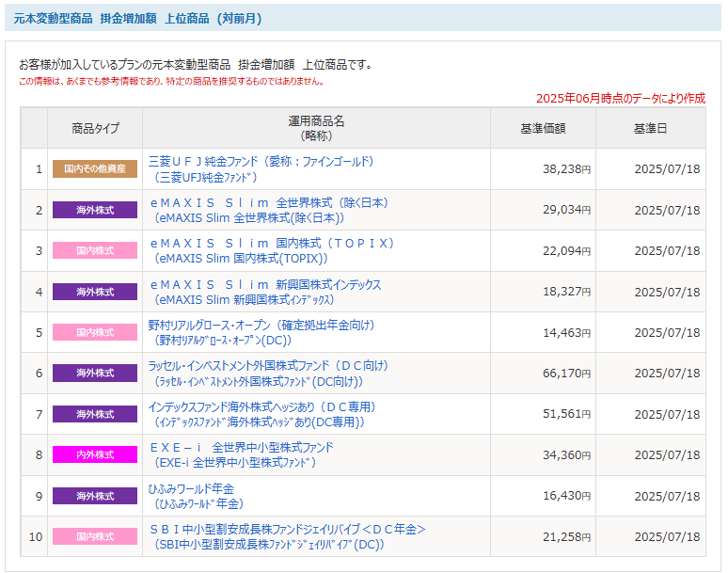This screenshot has height=573, width=728.
Task: Click 国内株式 badge in row 5
Action: pyautogui.click(x=95, y=332)
